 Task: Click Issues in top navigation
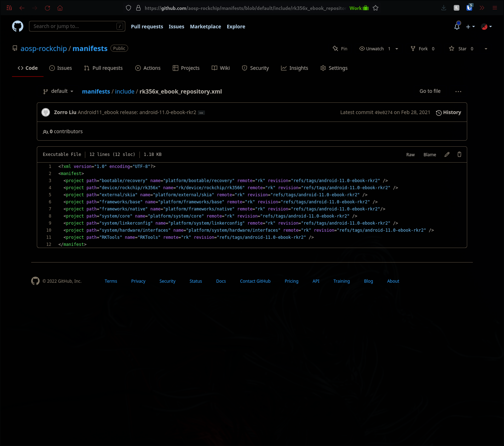click(176, 27)
